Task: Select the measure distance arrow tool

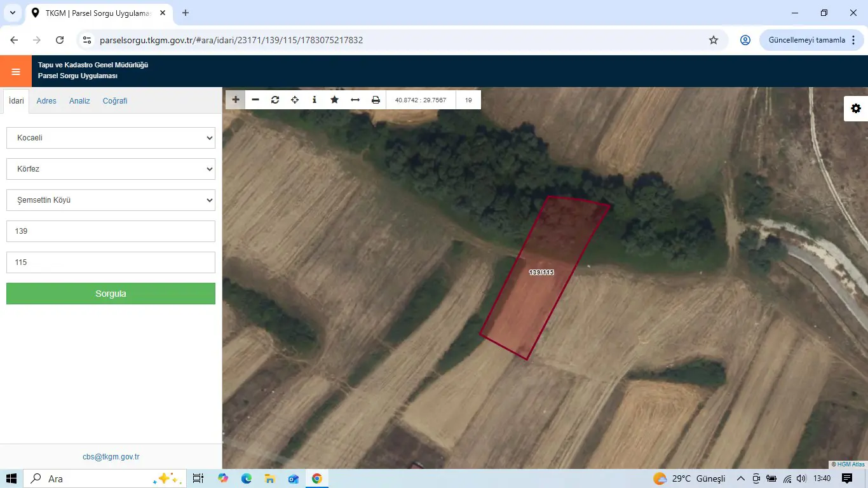Action: point(355,100)
